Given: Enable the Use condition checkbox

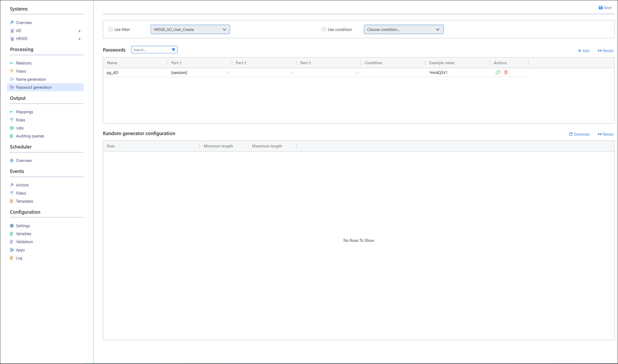Looking at the screenshot, I should pos(324,29).
